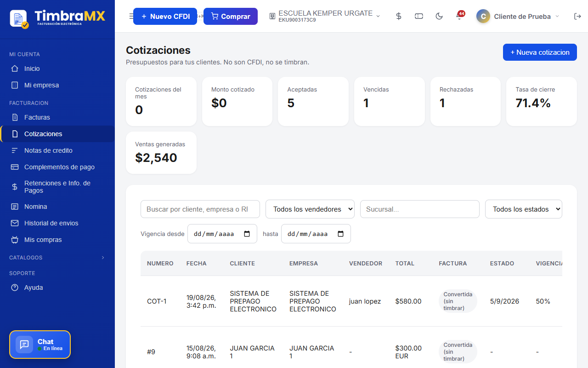This screenshot has width=588, height=368.
Task: Open the hamburger menu icon in the header
Action: 131,16
